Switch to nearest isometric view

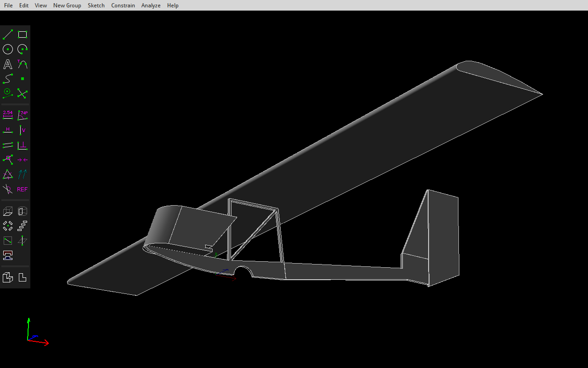click(x=8, y=277)
